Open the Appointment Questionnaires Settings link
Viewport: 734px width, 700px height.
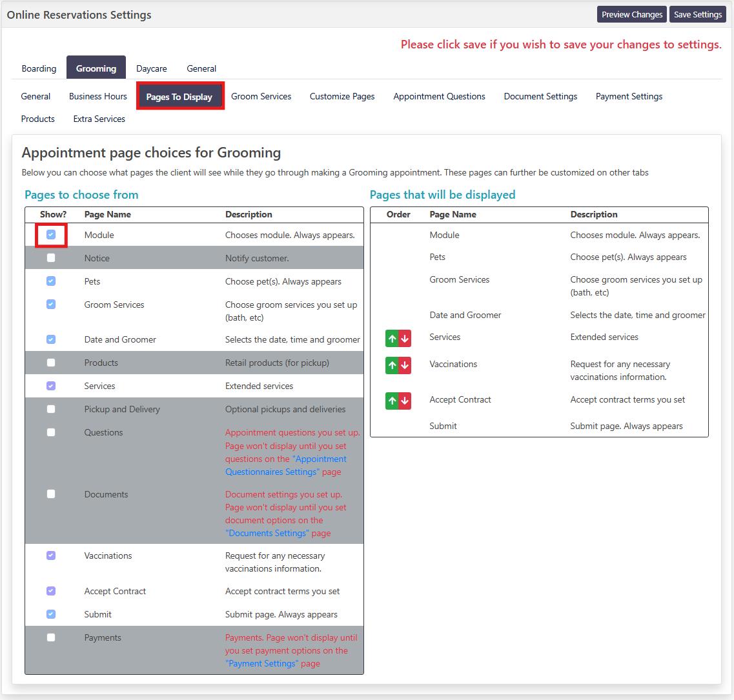[285, 466]
